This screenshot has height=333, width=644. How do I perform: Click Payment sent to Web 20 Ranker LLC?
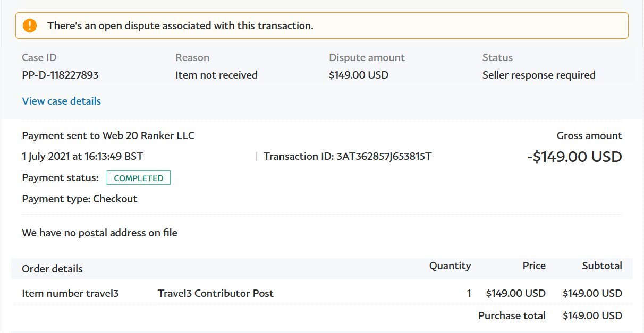click(x=108, y=135)
